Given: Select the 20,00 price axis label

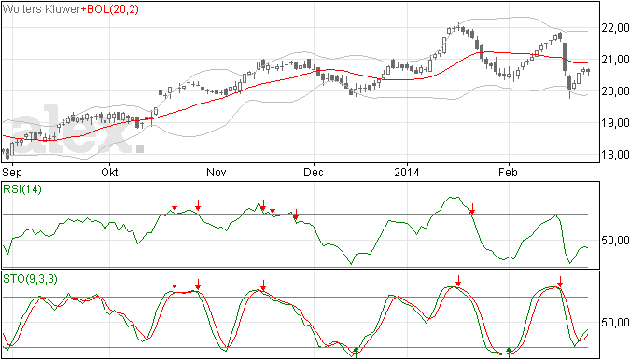Looking at the screenshot, I should point(615,91).
